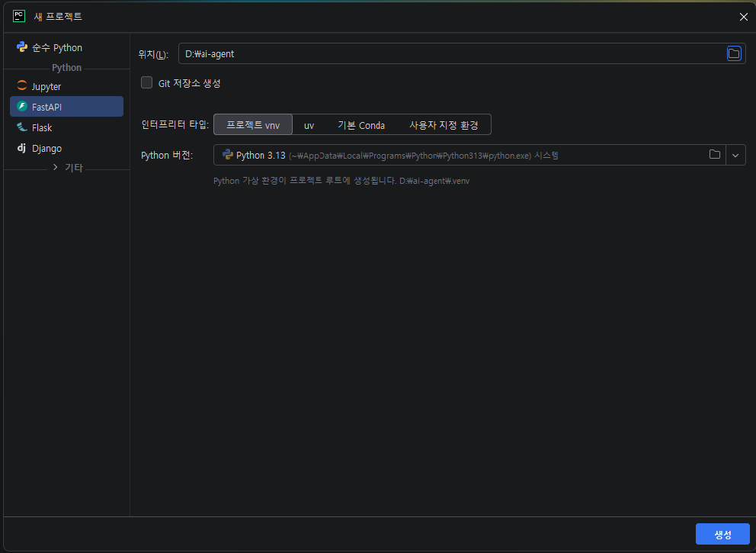This screenshot has width=756, height=553.
Task: Click the 위치 path input field
Action: click(450, 53)
